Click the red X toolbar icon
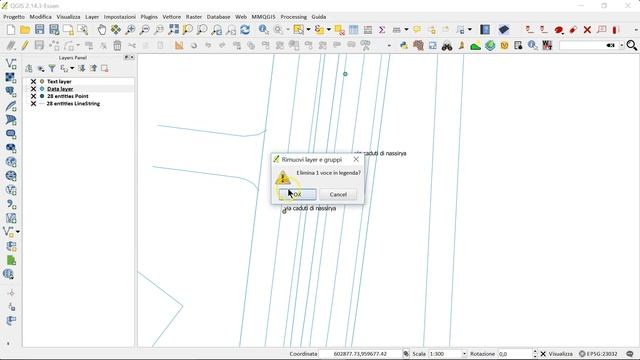The width and height of the screenshot is (640, 360). pyautogui.click(x=587, y=29)
